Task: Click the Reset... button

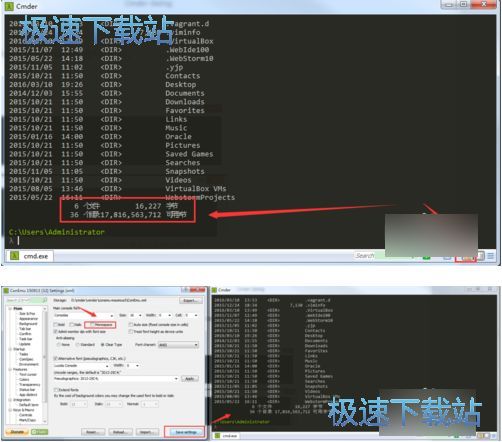Action: (x=93, y=432)
